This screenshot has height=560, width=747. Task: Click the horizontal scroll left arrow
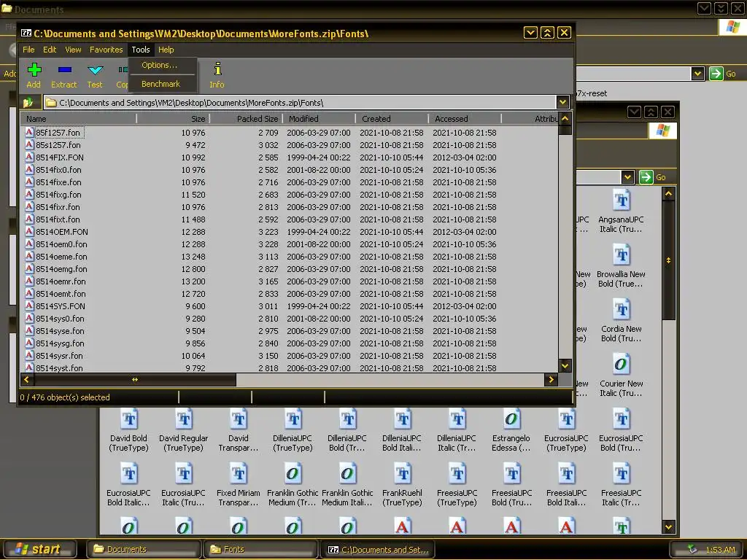[27, 379]
